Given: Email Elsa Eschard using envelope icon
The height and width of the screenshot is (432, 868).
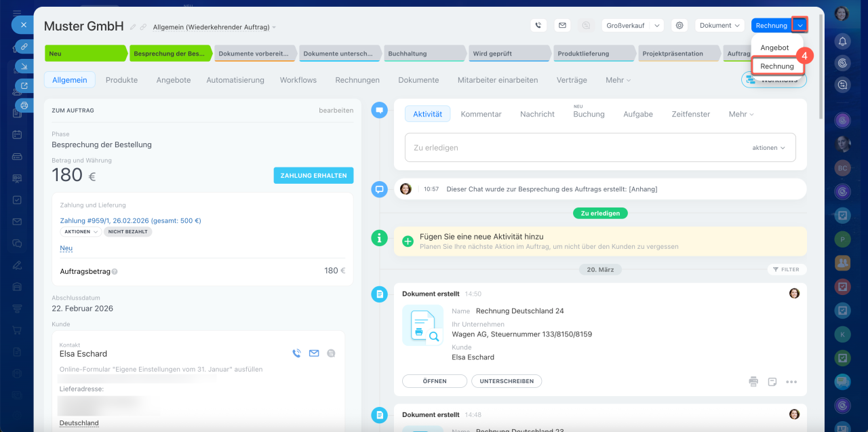Looking at the screenshot, I should [314, 353].
